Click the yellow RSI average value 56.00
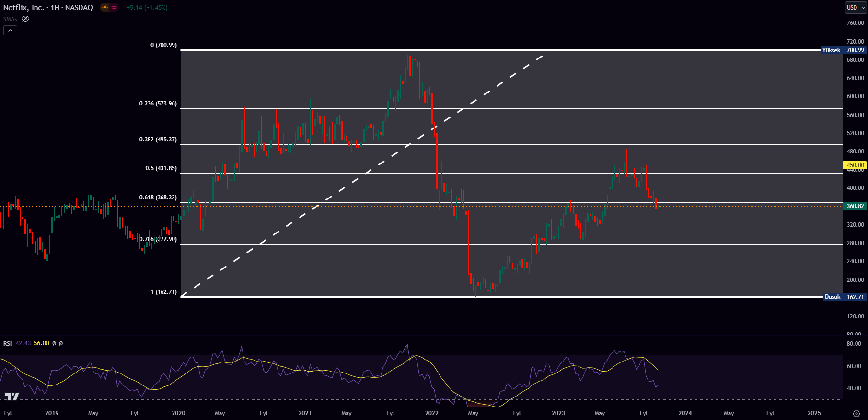868x420 pixels. coord(41,343)
